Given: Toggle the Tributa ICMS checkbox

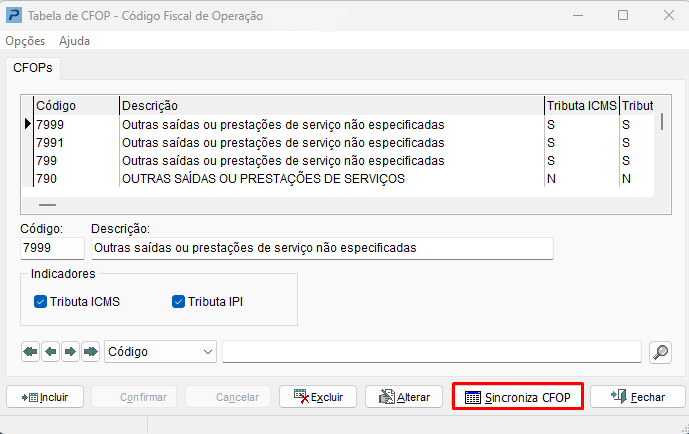Looking at the screenshot, I should (41, 300).
